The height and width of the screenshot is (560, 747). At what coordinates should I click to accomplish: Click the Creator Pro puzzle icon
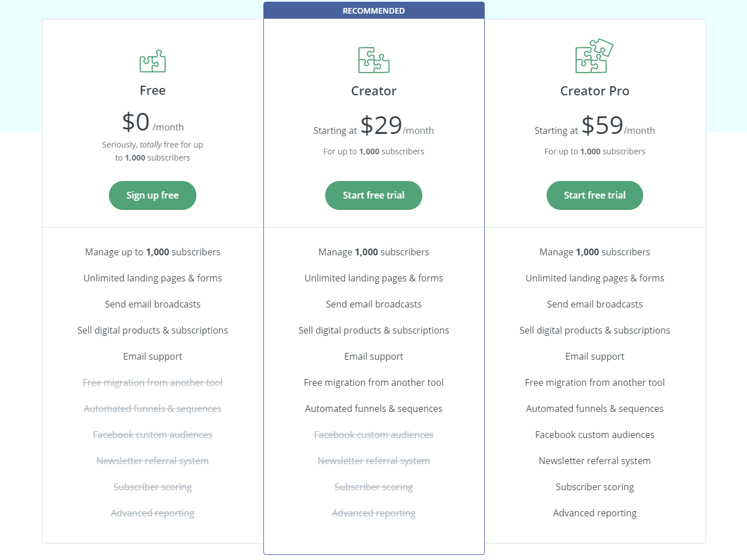click(594, 56)
